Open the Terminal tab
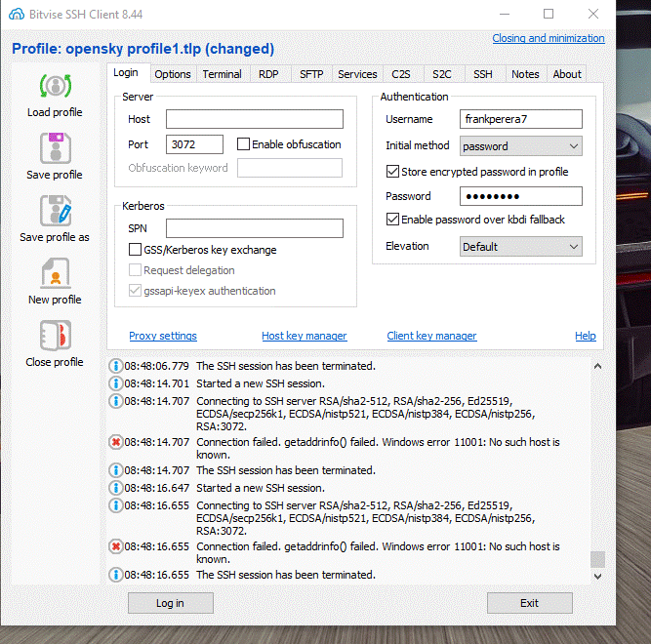 [x=223, y=74]
